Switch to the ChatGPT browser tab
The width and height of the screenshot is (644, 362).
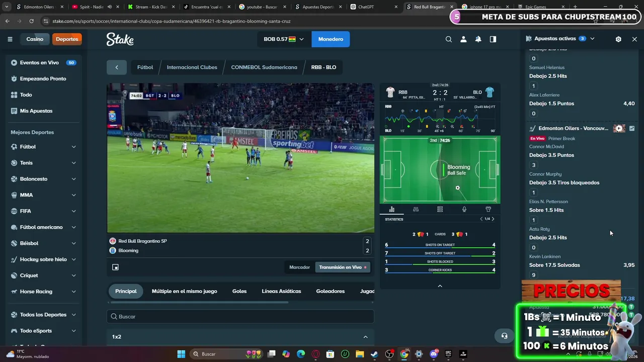(x=371, y=7)
